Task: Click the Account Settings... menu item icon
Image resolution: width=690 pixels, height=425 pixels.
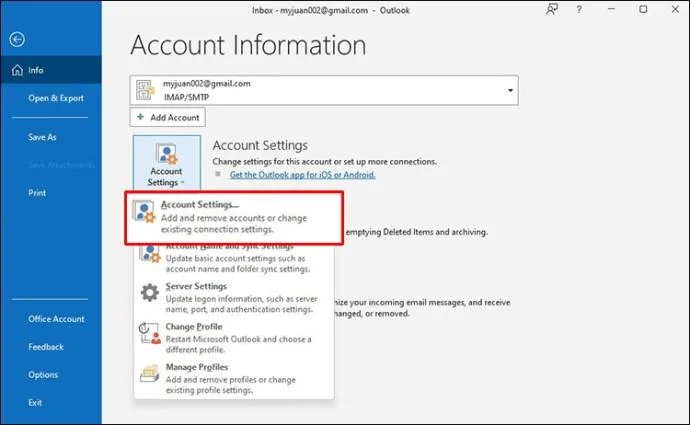Action: (144, 212)
